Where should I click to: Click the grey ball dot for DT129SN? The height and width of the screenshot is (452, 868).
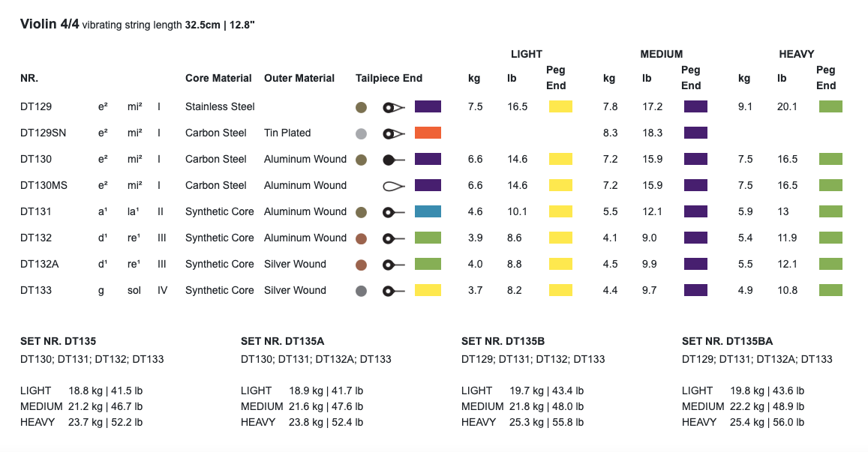(361, 133)
